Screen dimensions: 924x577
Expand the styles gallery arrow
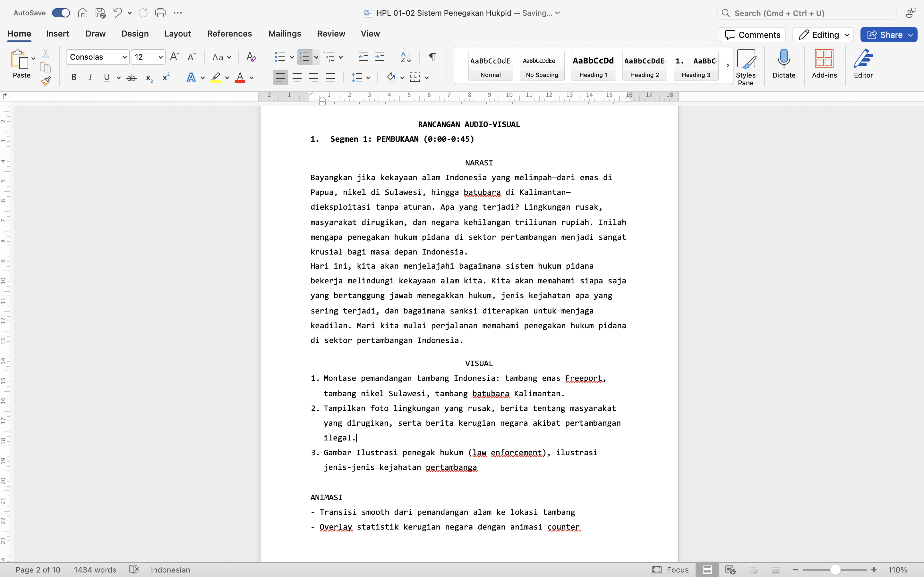point(727,65)
